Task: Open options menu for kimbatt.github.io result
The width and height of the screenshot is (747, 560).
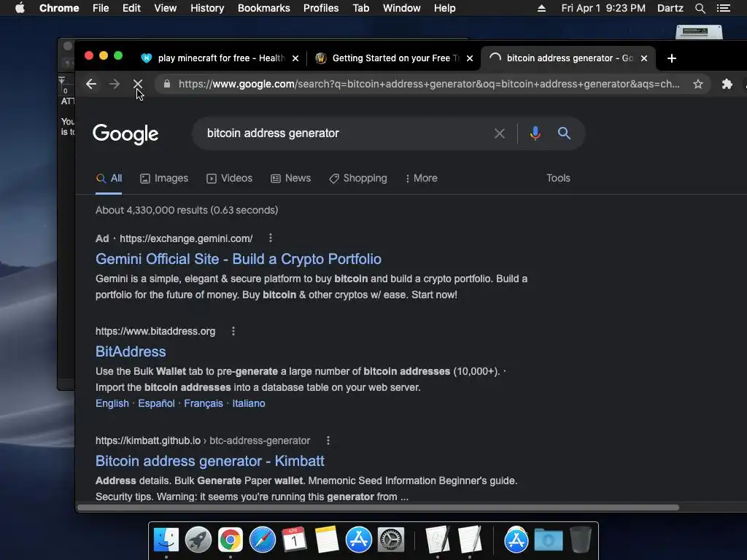Action: tap(328, 440)
